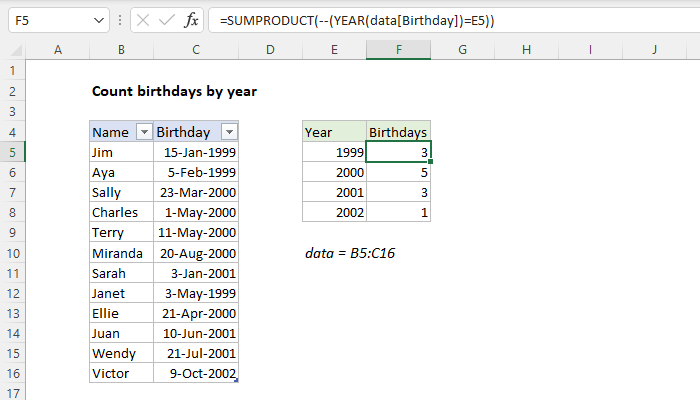Viewport: 700px width, 400px height.
Task: Select column C header
Action: click(x=196, y=49)
